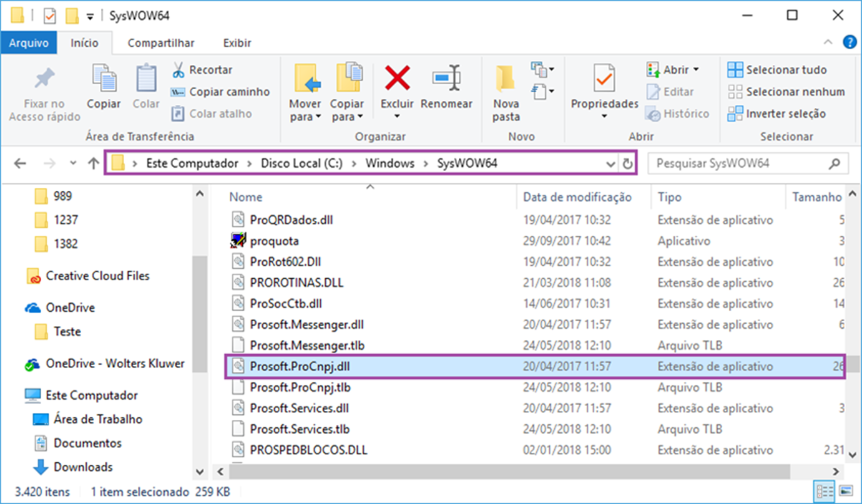Click Colar atalho in the ribbon
862x504 pixels.
pyautogui.click(x=211, y=114)
